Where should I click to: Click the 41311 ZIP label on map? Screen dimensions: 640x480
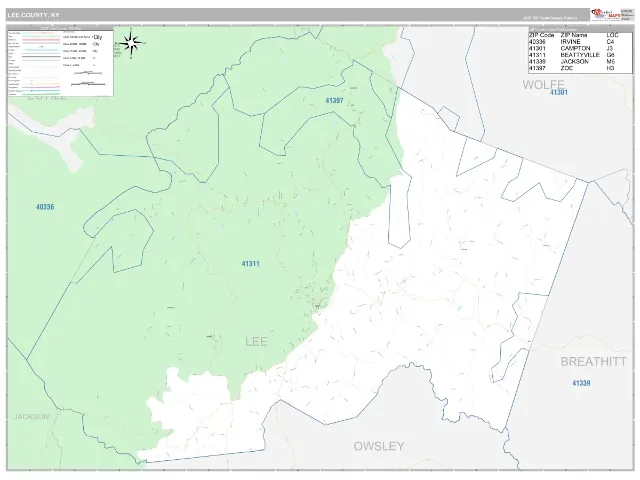[250, 264]
